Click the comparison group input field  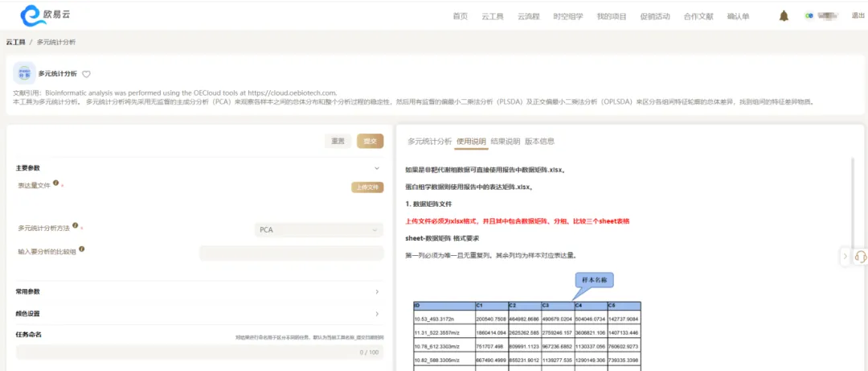[x=291, y=253]
